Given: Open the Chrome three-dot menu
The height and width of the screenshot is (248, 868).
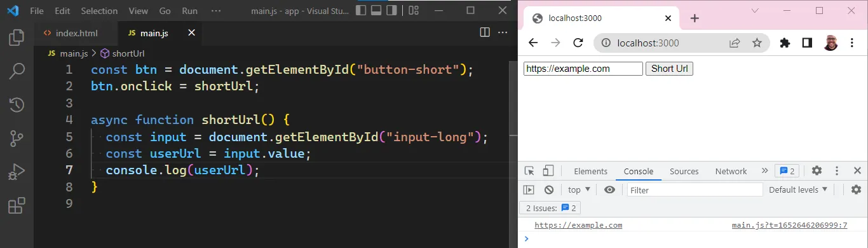Looking at the screenshot, I should click(852, 43).
